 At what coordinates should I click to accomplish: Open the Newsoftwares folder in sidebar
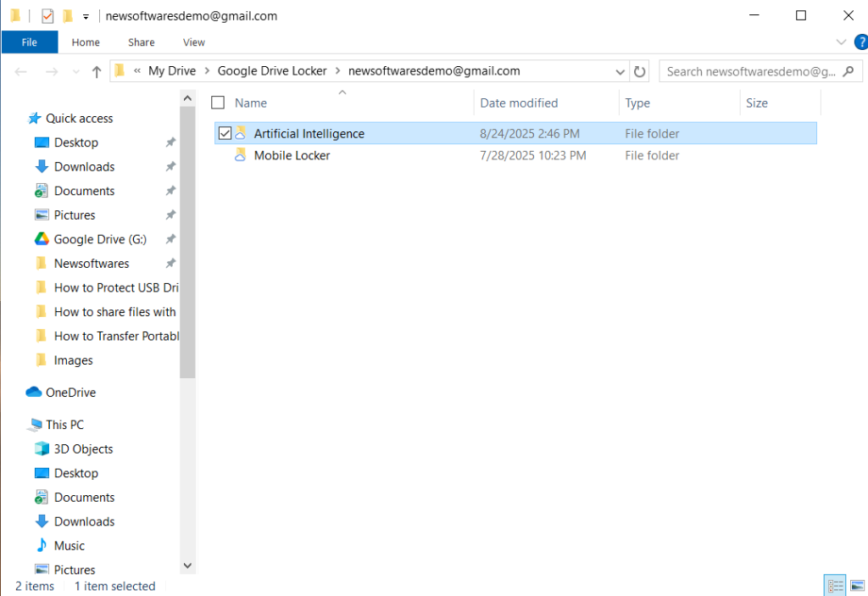pyautogui.click(x=92, y=264)
